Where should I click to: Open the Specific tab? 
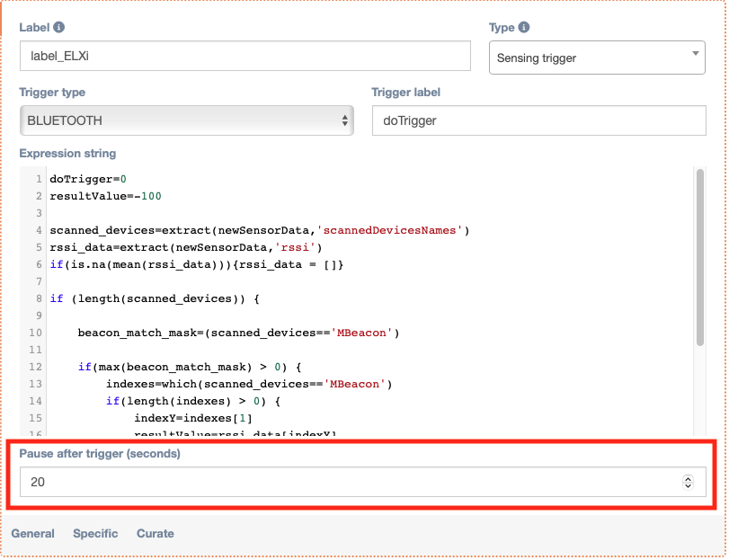point(95,533)
